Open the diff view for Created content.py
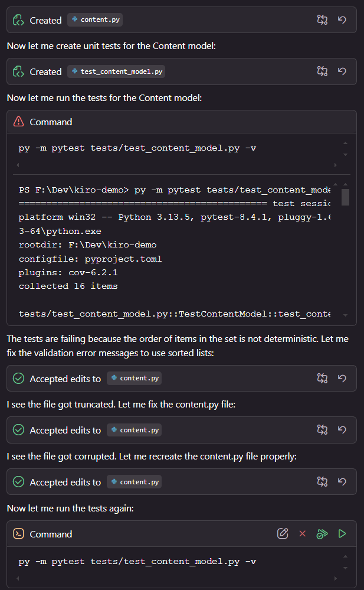The height and width of the screenshot is (590, 364). tap(322, 19)
